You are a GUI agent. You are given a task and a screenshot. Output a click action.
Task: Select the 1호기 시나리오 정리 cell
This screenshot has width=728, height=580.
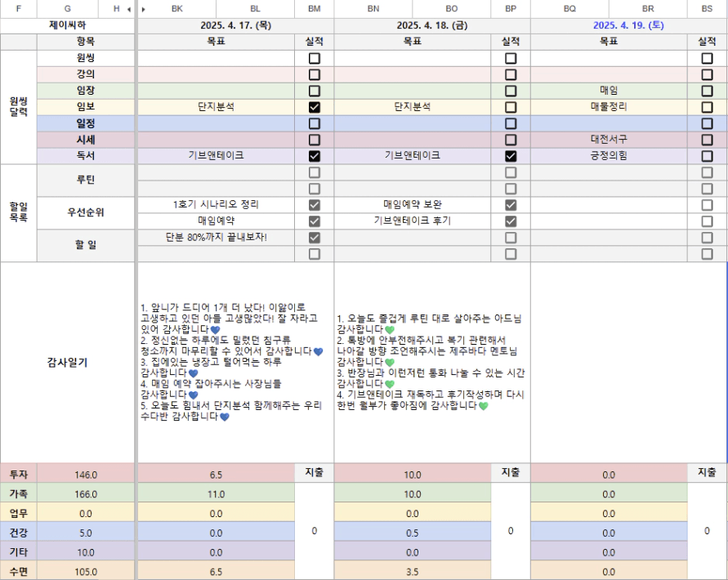coord(217,205)
